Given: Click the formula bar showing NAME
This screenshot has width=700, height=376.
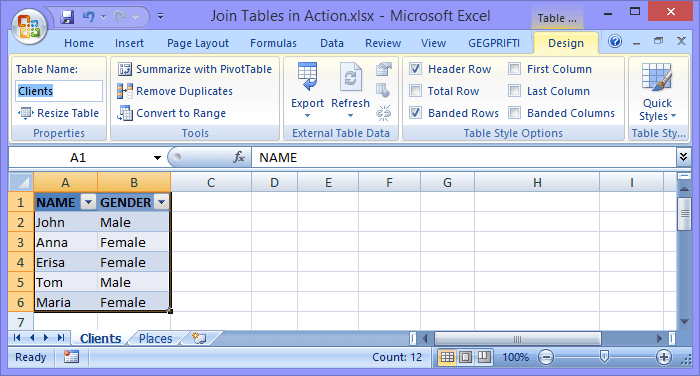Looking at the screenshot, I should (464, 157).
